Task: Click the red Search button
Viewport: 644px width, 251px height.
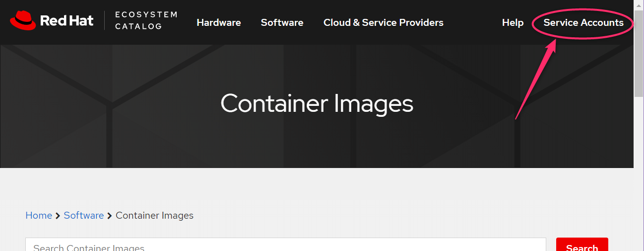Action: pyautogui.click(x=582, y=245)
